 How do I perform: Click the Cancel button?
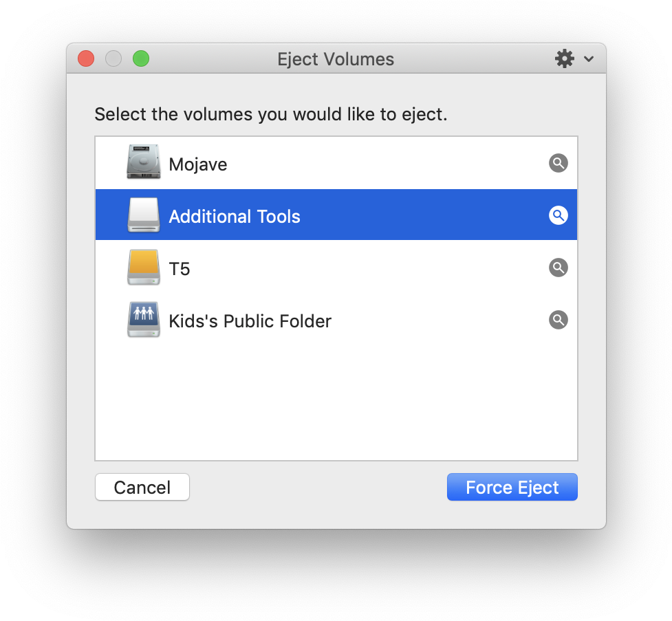pos(142,488)
